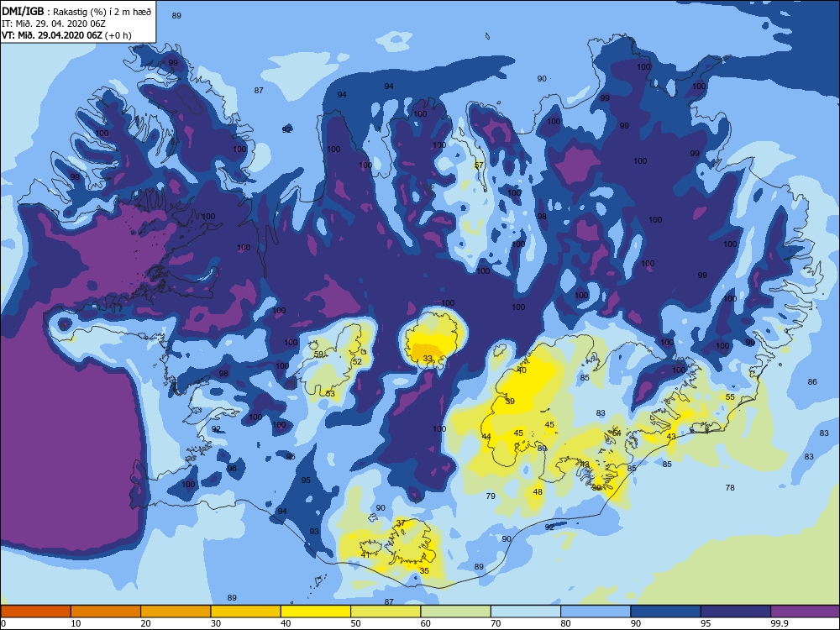Click the '93' humidity value on the map
The height and width of the screenshot is (630, 840).
[314, 532]
